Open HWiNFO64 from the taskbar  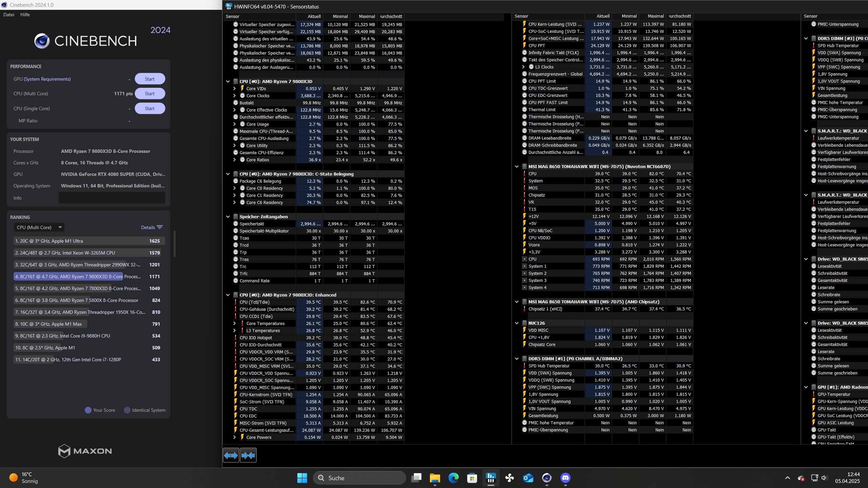tap(491, 478)
